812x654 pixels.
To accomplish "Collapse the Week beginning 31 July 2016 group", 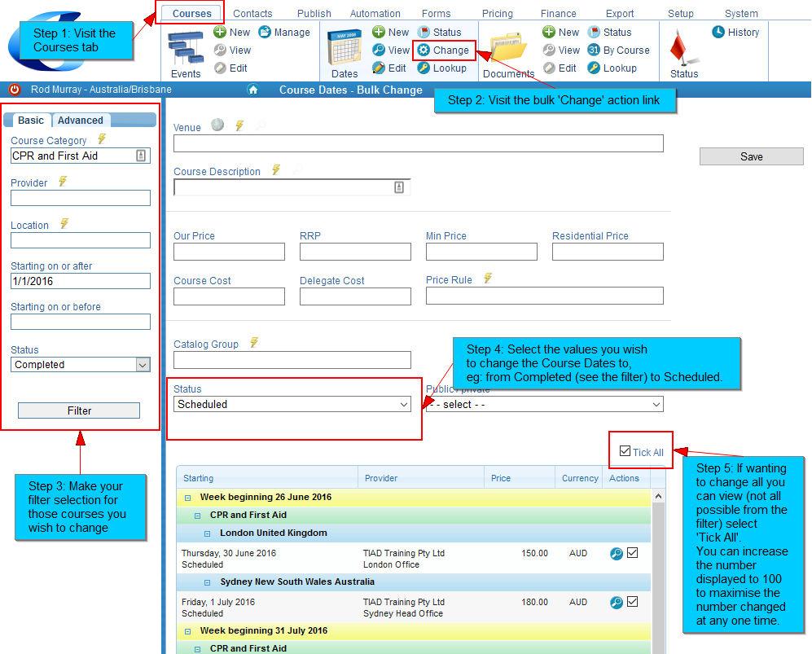I will tap(187, 631).
